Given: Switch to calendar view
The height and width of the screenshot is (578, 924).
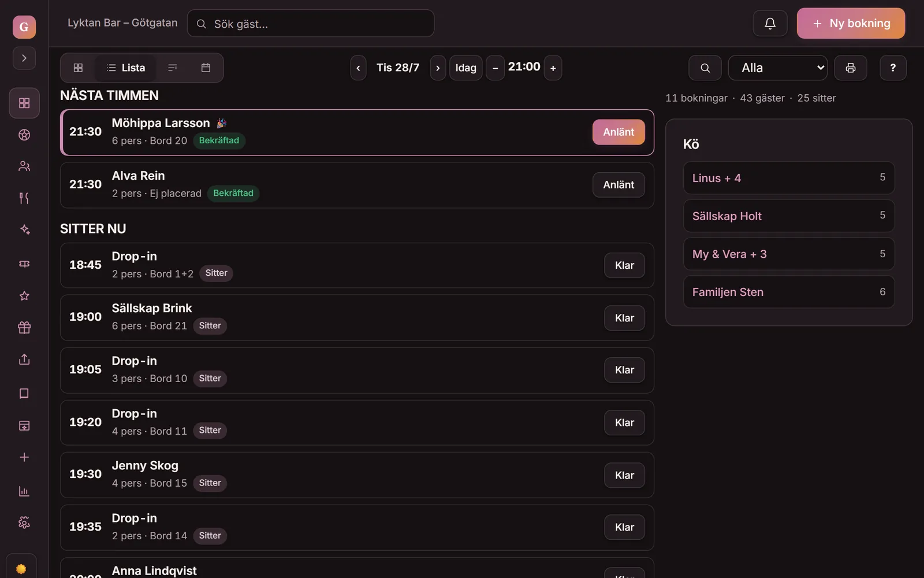Looking at the screenshot, I should point(206,68).
